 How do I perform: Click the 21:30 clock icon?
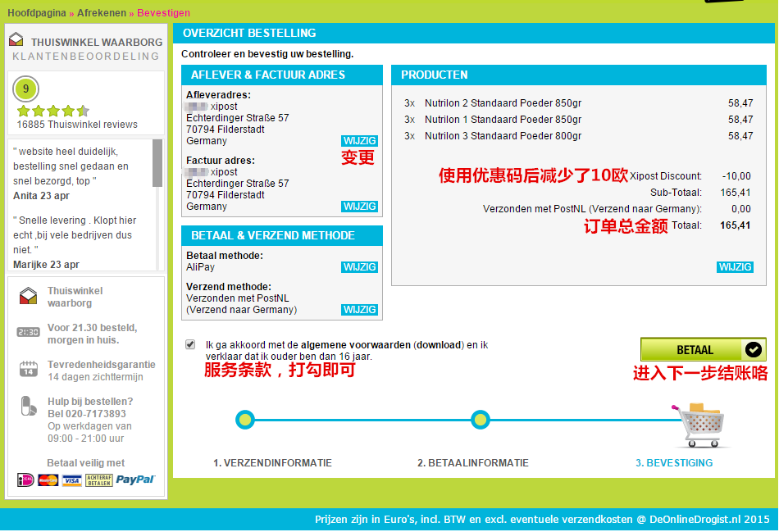click(28, 332)
